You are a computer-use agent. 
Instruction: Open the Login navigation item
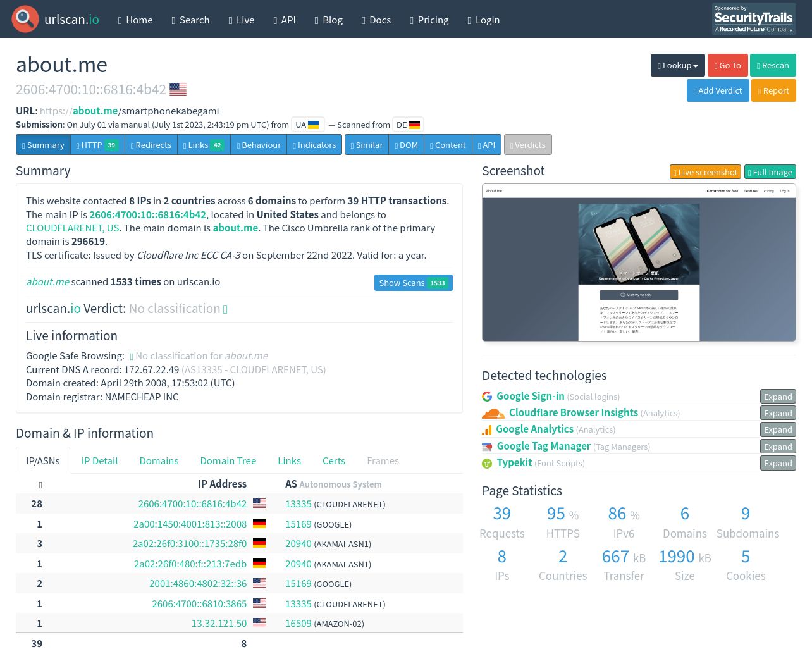pyautogui.click(x=484, y=20)
